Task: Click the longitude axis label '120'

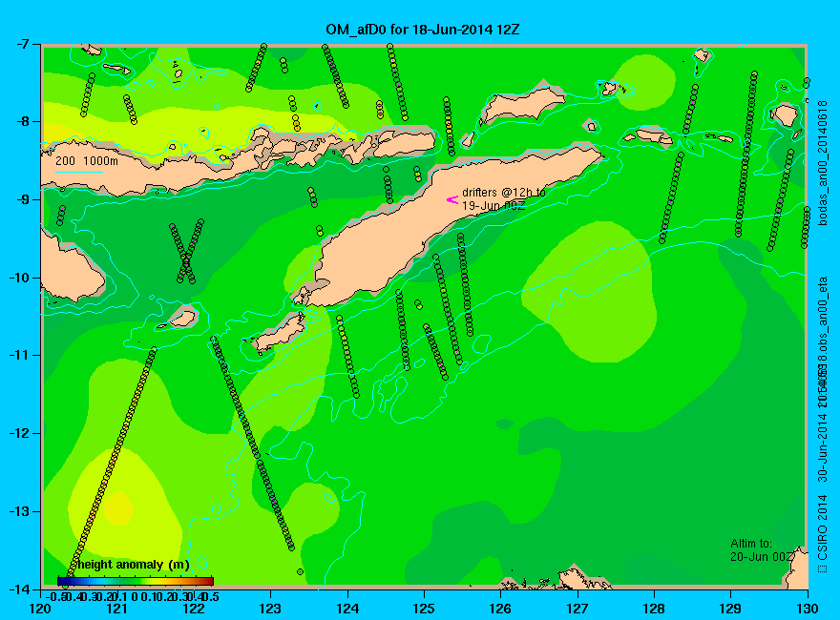Action: tap(41, 609)
